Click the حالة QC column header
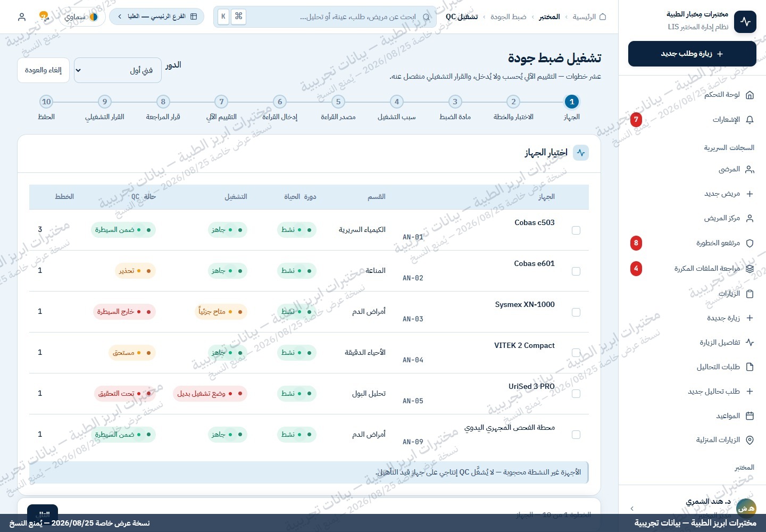 tap(143, 197)
